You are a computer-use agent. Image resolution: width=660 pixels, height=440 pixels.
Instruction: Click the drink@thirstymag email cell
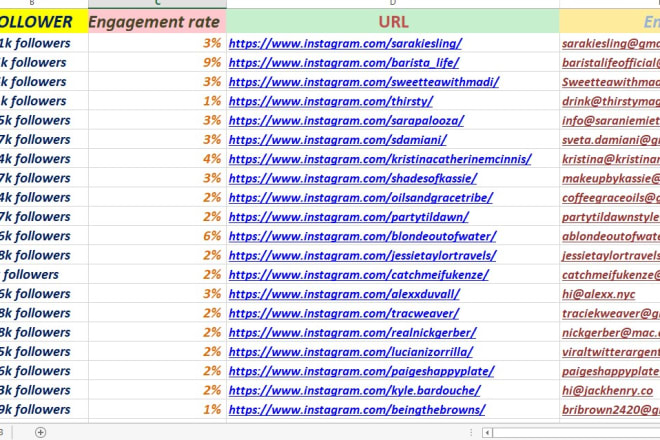click(611, 101)
